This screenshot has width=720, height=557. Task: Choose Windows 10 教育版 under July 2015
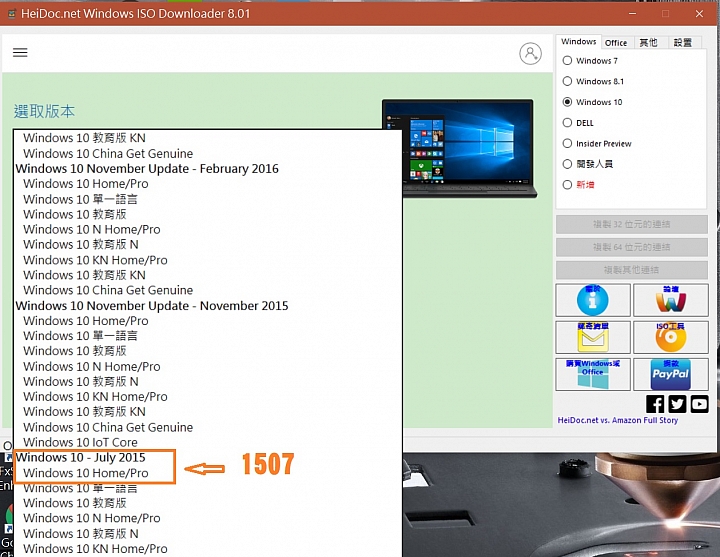tap(75, 503)
